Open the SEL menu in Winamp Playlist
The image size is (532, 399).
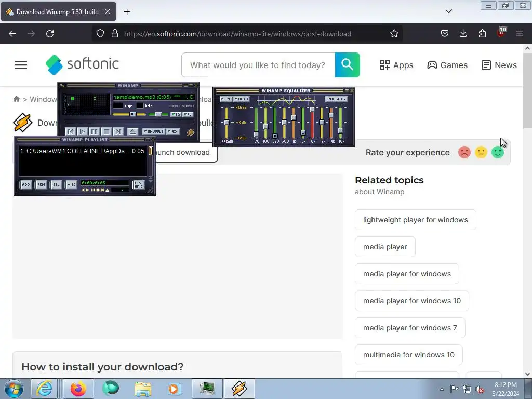[56, 185]
